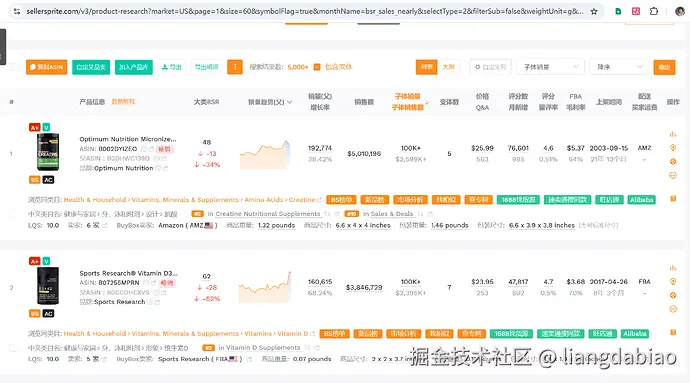Switch to 大图 large image view

coord(448,67)
